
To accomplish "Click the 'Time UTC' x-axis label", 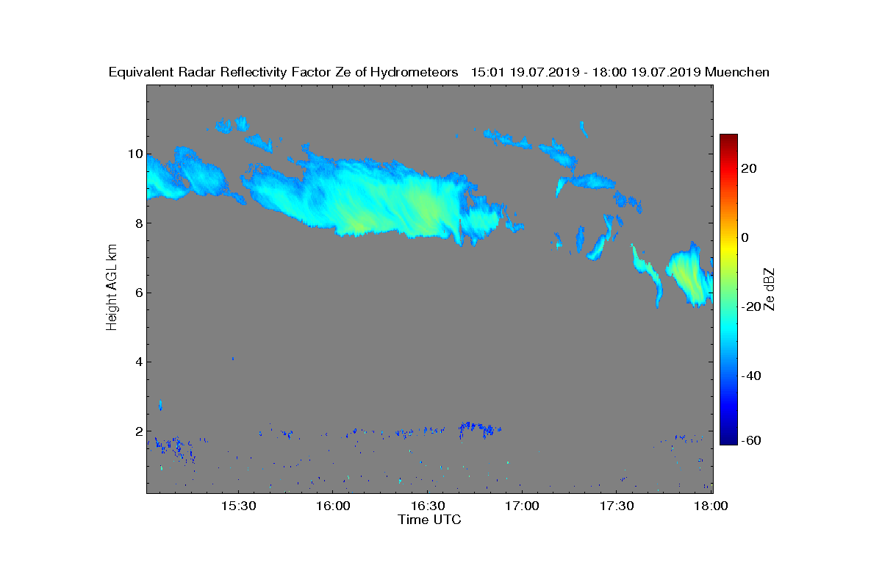I will pos(430,520).
